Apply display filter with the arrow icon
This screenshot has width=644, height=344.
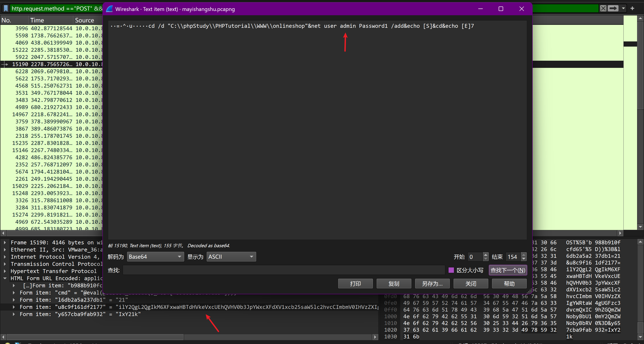[x=613, y=9]
